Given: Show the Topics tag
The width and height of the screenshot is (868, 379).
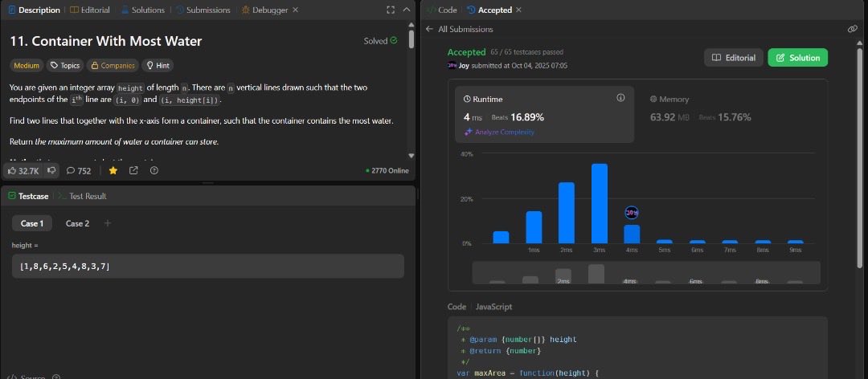Looking at the screenshot, I should [65, 65].
